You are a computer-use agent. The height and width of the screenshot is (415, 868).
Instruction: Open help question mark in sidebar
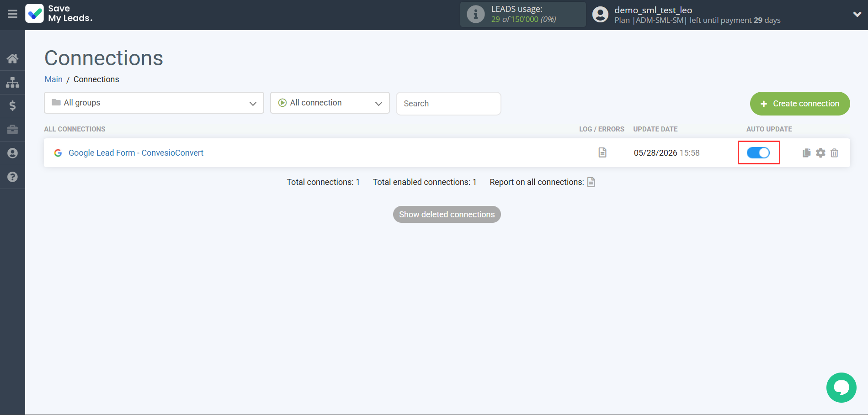12,177
